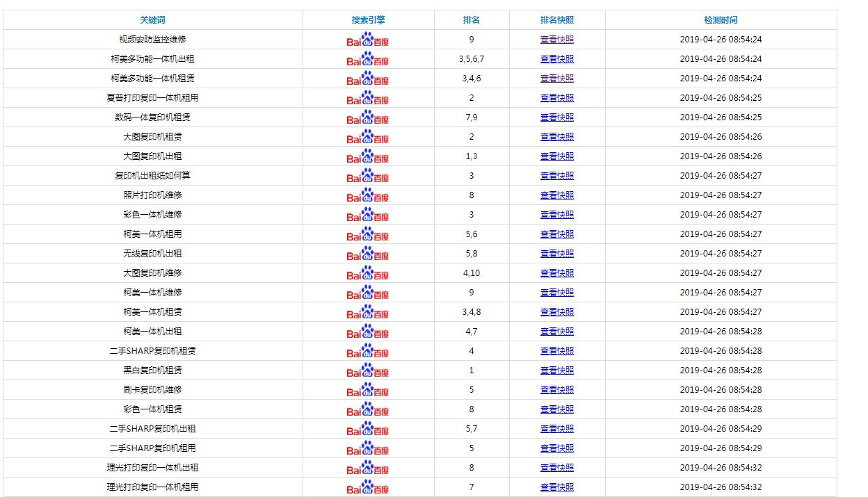The image size is (868, 497).
Task: Click the Baidu logo for 柯美多功能一体机出租
Action: pyautogui.click(x=368, y=60)
